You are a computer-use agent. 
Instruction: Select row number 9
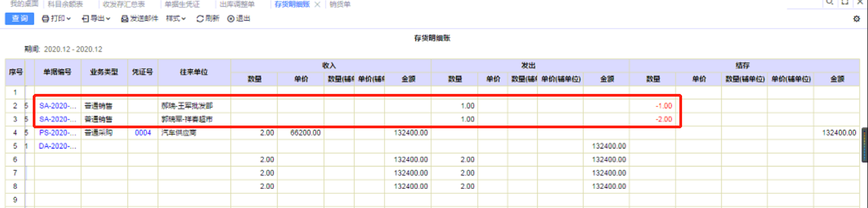15,200
